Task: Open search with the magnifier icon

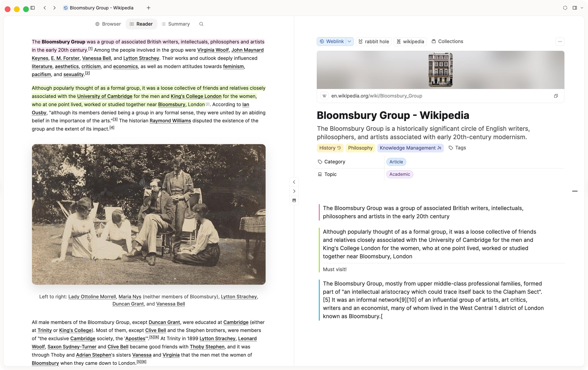Action: 201,24
